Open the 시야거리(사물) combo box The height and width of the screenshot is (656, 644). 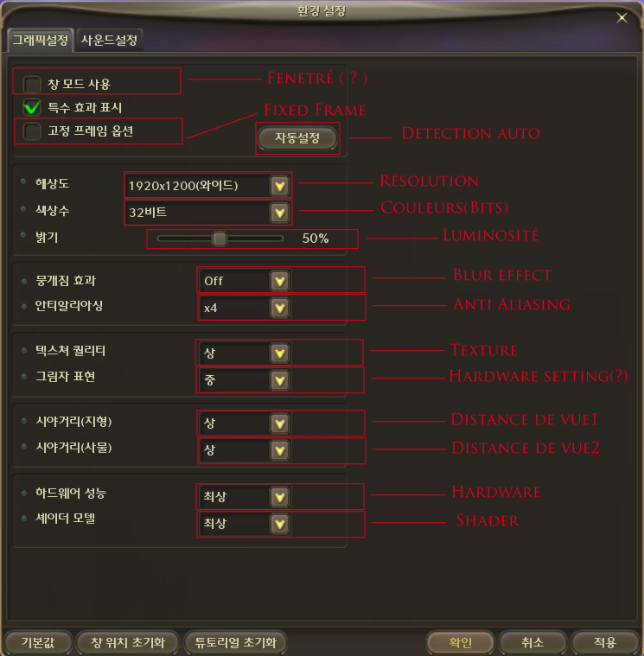click(x=245, y=450)
